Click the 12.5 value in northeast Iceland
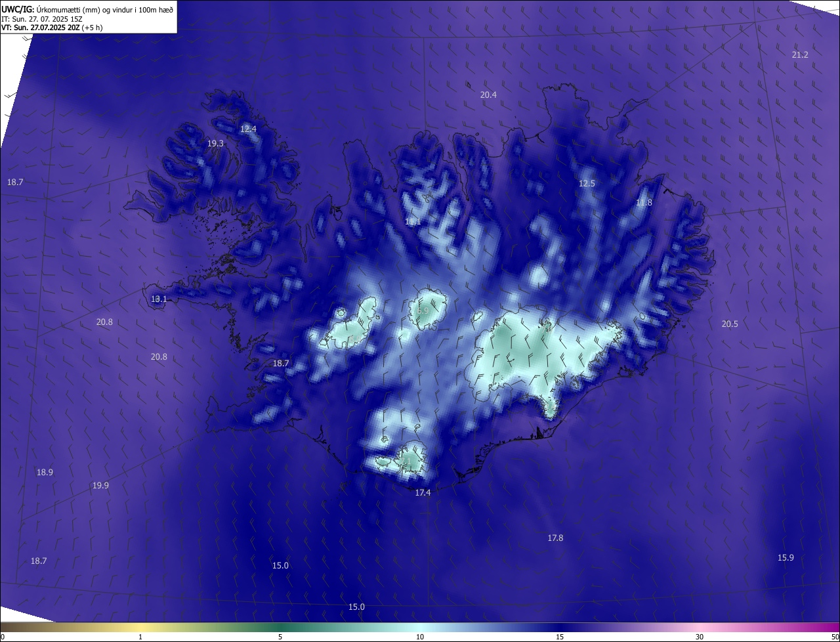The height and width of the screenshot is (642, 840). pyautogui.click(x=587, y=183)
